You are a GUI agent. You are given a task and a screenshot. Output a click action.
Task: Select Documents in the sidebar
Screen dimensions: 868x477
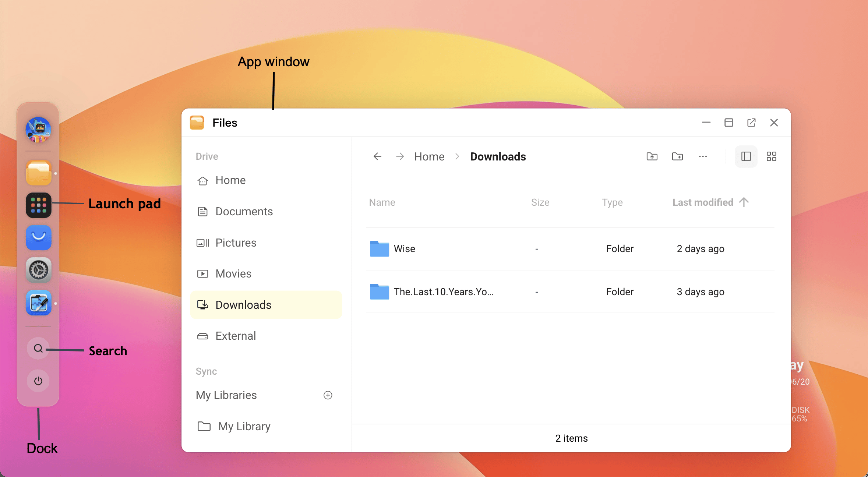[x=244, y=211]
